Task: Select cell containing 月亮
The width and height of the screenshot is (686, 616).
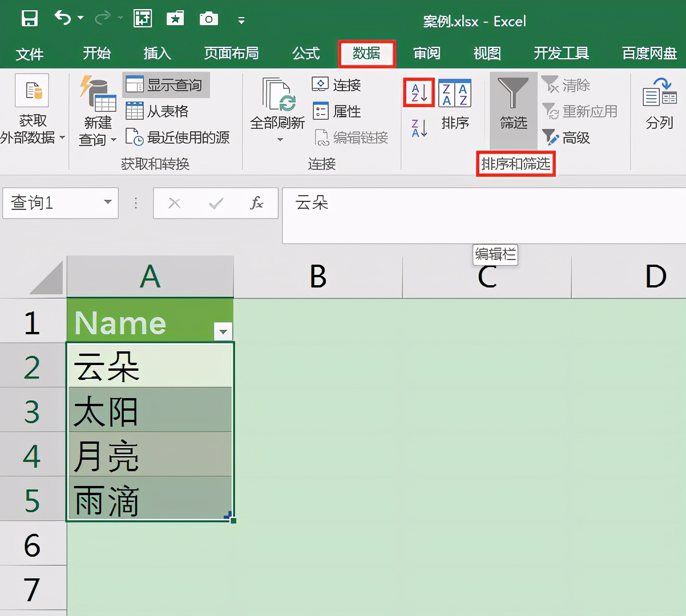Action: (x=150, y=454)
